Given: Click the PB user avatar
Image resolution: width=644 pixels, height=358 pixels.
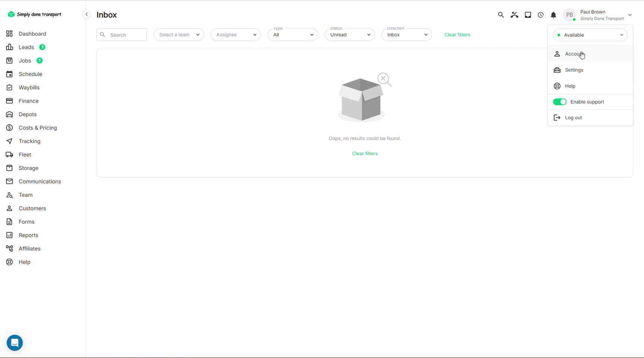Looking at the screenshot, I should pos(569,15).
